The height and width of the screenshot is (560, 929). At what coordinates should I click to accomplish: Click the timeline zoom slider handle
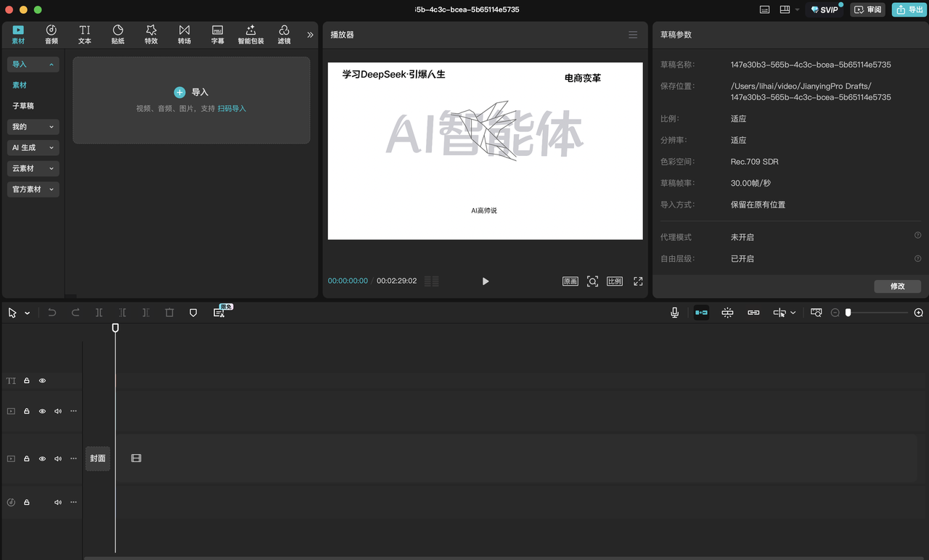click(x=848, y=313)
